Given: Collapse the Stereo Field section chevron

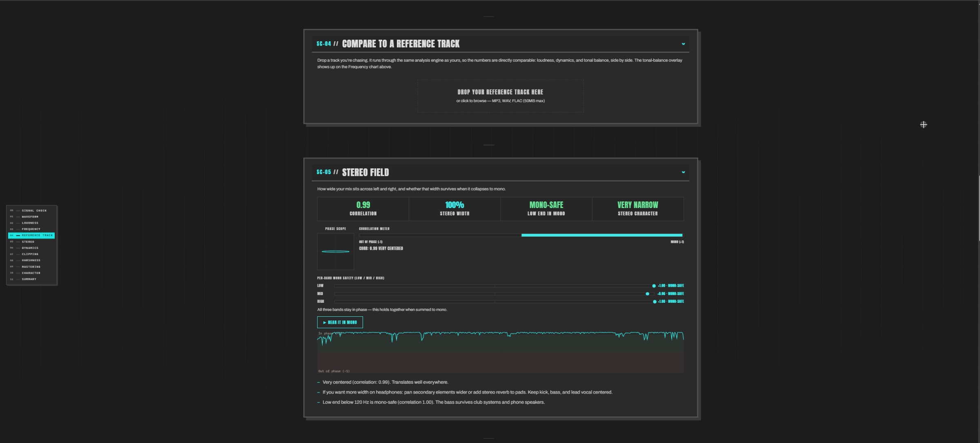Looking at the screenshot, I should (x=683, y=172).
